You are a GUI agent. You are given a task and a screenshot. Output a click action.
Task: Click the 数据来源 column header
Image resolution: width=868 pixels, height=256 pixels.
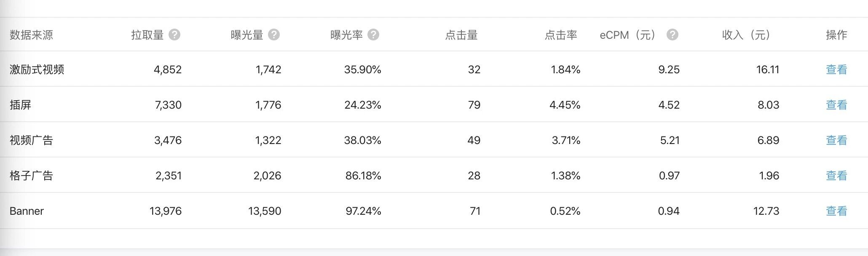pos(30,35)
